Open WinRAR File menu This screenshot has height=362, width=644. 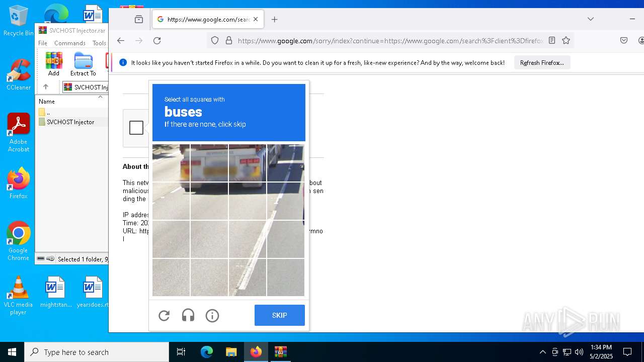[43, 43]
